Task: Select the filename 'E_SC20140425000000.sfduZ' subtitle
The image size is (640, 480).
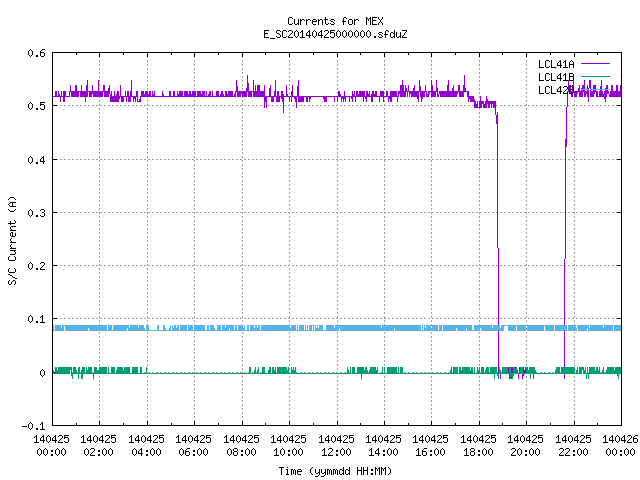Action: [x=335, y=34]
